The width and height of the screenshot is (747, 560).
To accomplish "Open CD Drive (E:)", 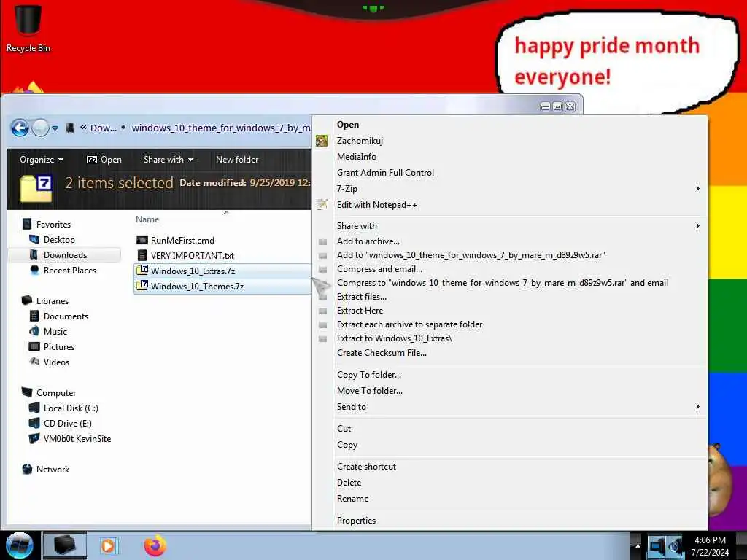I will (67, 424).
